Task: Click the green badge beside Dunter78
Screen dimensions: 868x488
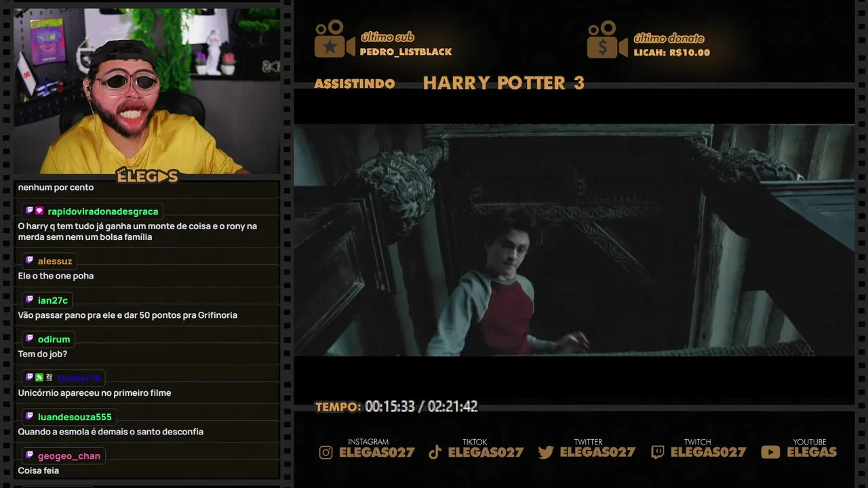Action: (39, 378)
